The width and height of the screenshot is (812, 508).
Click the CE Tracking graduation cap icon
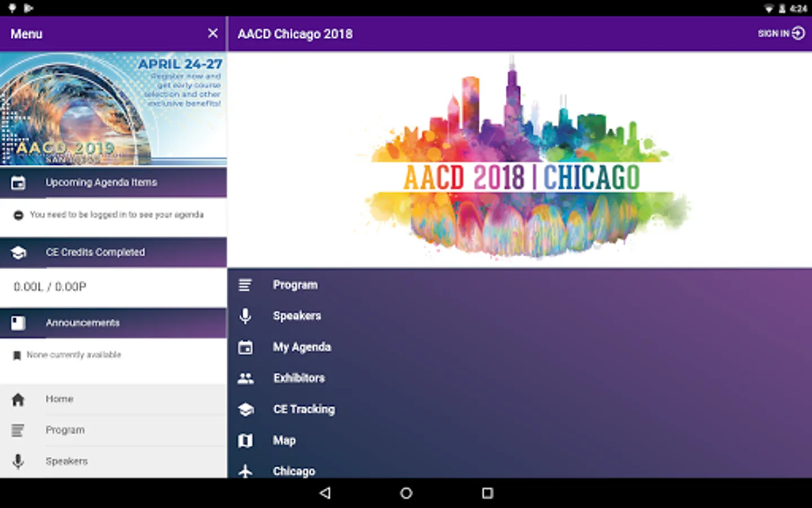[x=246, y=409]
